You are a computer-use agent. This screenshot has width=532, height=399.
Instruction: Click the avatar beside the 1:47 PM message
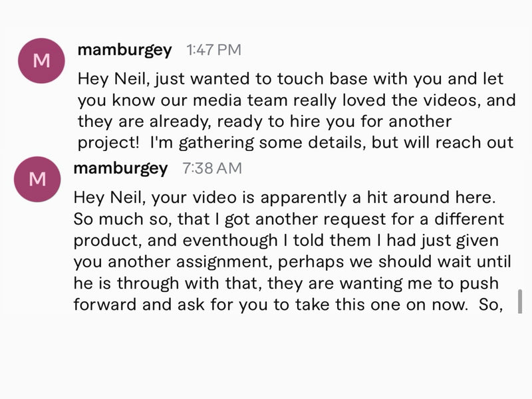(41, 61)
